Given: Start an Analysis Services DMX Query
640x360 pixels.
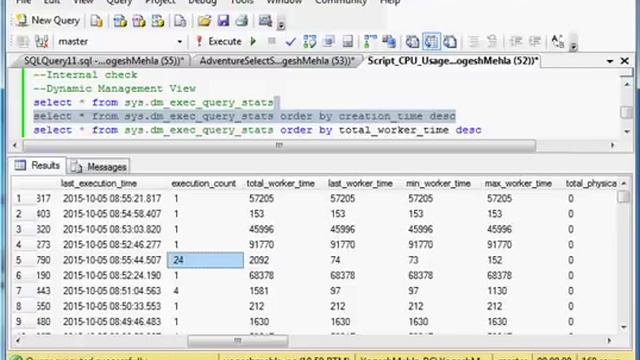Looking at the screenshot, I should click(139, 21).
